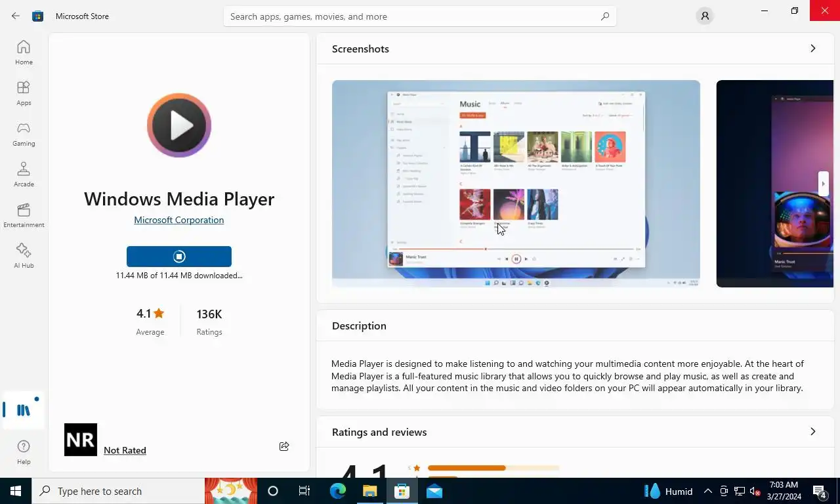Click the search magnifier icon
This screenshot has width=840, height=504.
[x=605, y=16]
